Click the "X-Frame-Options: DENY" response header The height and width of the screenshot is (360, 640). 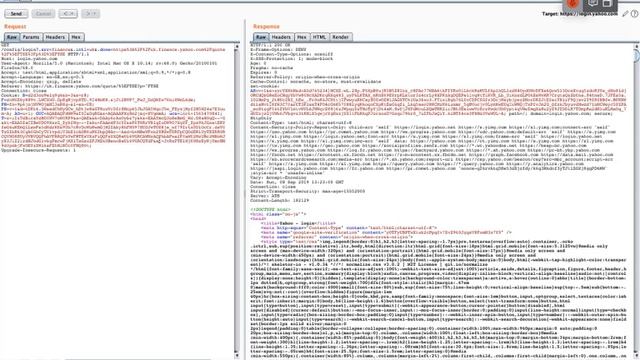278,49
